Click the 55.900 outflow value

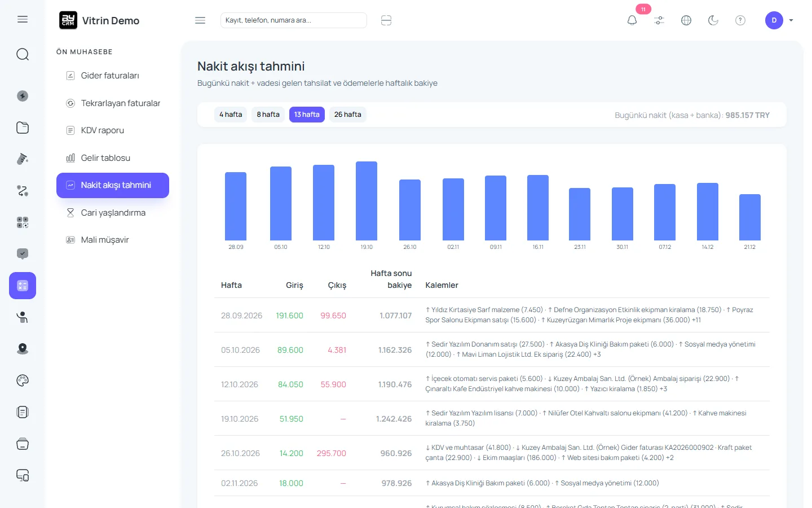333,384
